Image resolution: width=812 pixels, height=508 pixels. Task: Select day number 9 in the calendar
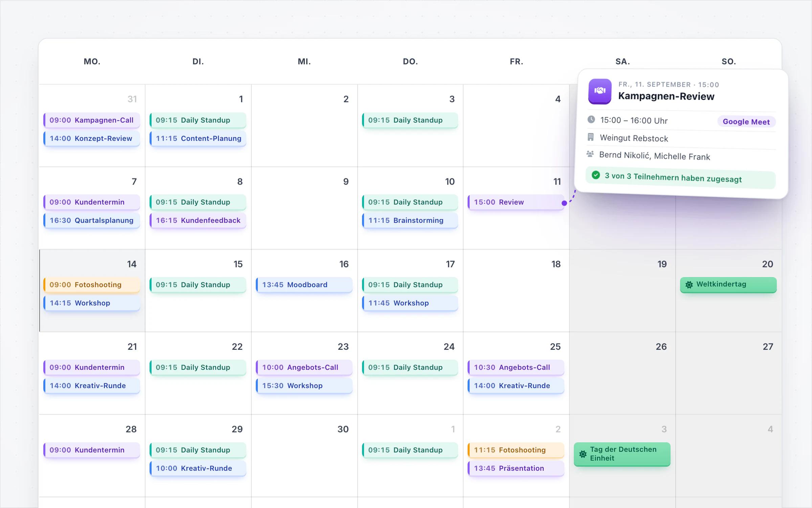pos(346,182)
